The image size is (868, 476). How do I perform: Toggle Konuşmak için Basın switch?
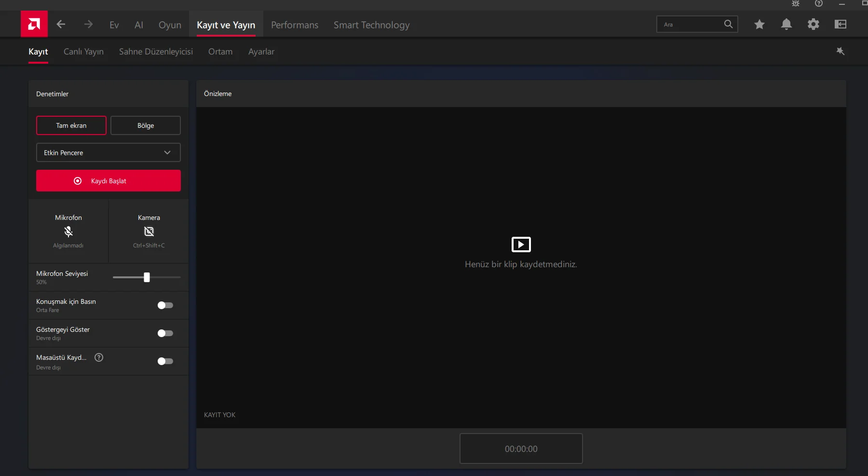(165, 305)
